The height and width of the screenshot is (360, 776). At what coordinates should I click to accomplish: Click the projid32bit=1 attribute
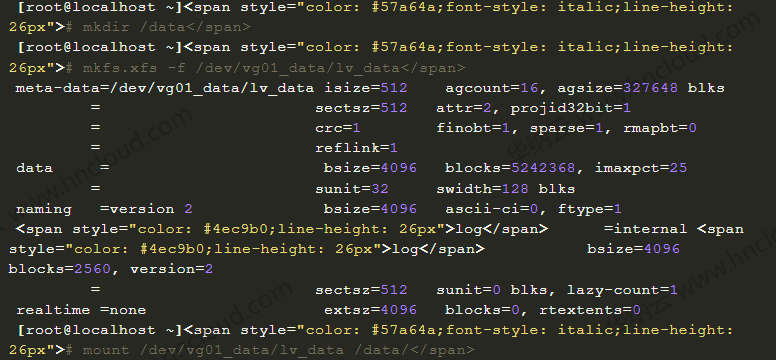(x=571, y=108)
